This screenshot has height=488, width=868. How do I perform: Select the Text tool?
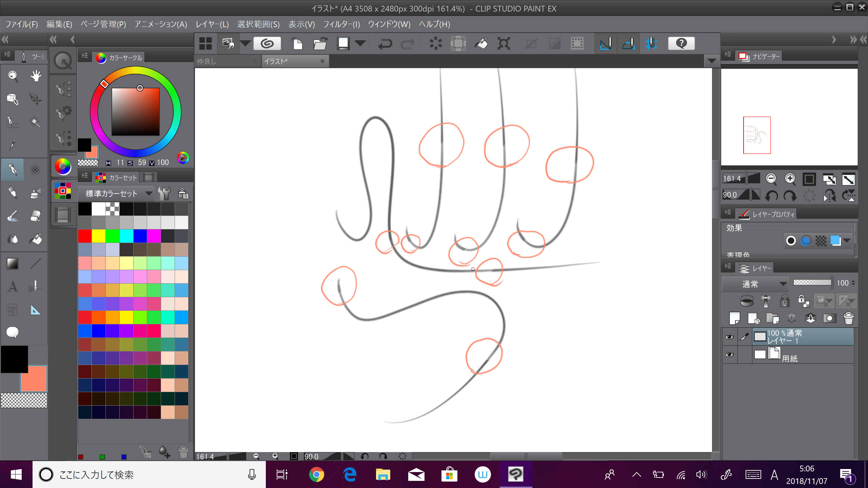point(13,286)
